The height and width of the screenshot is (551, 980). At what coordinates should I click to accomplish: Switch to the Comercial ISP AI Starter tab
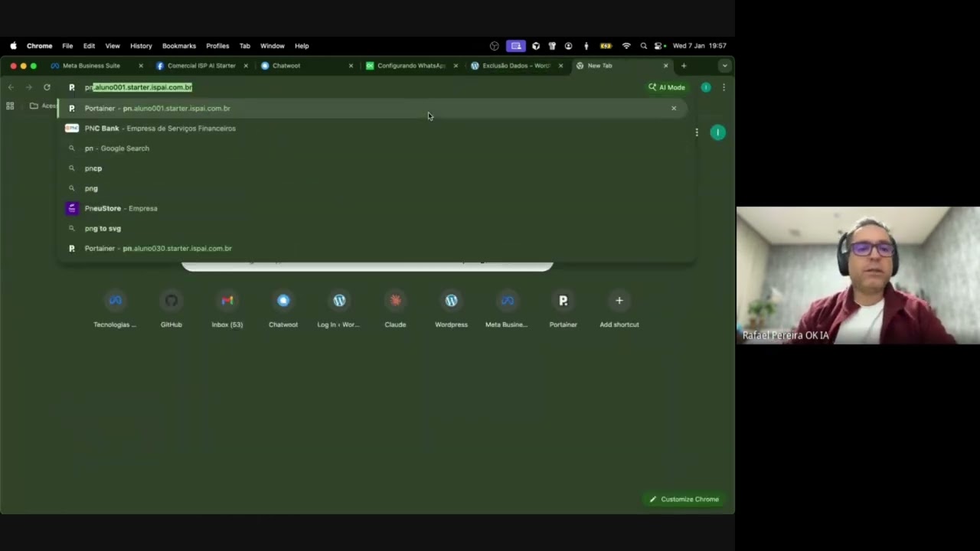pos(201,66)
